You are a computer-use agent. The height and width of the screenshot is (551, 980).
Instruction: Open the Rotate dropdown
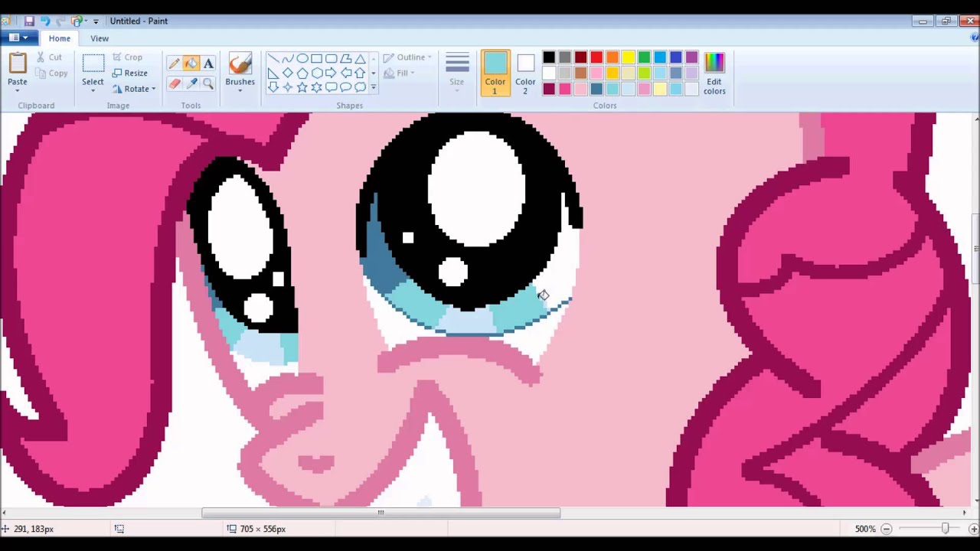[x=134, y=89]
